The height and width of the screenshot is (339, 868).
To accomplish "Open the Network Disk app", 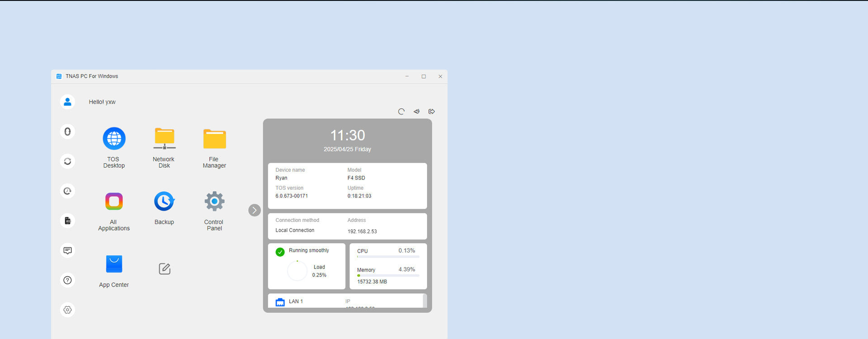I will click(164, 139).
